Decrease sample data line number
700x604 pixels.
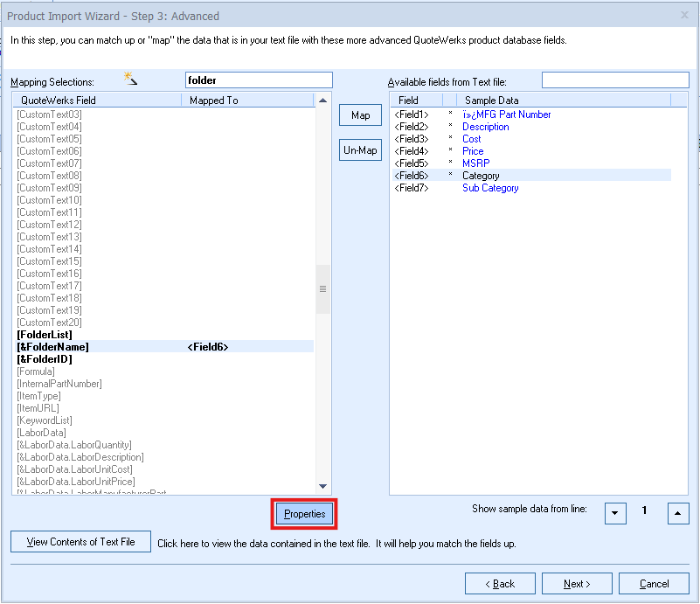[615, 513]
